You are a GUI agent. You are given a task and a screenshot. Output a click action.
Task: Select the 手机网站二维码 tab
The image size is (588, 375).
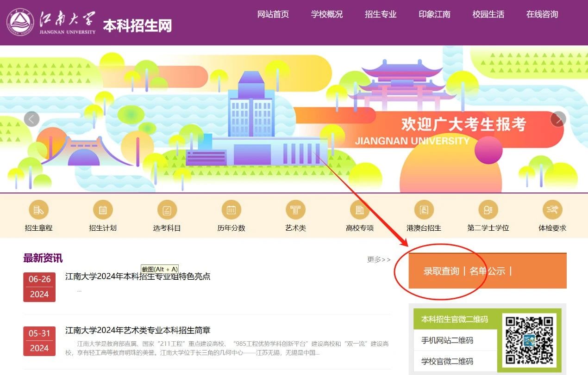[x=455, y=340]
